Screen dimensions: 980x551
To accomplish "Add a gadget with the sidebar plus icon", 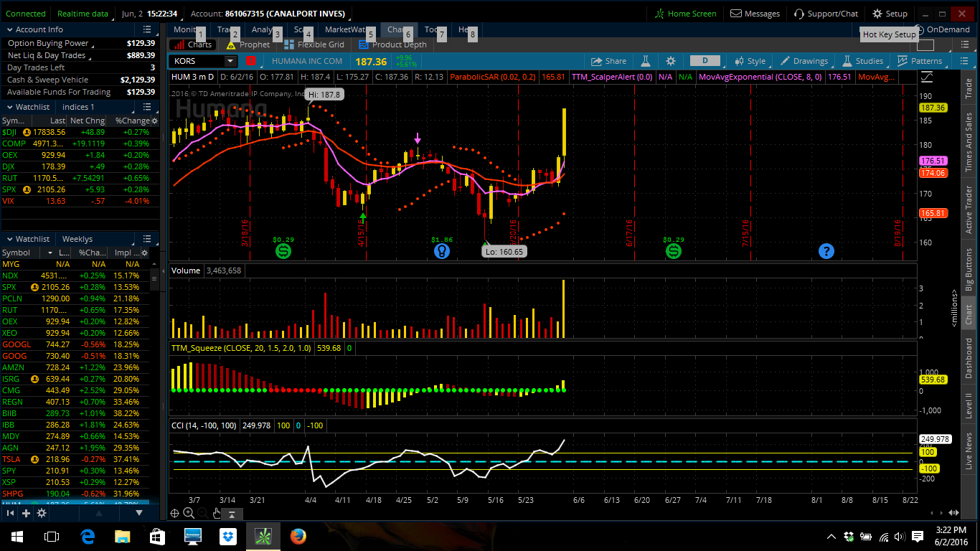I will click(x=27, y=513).
